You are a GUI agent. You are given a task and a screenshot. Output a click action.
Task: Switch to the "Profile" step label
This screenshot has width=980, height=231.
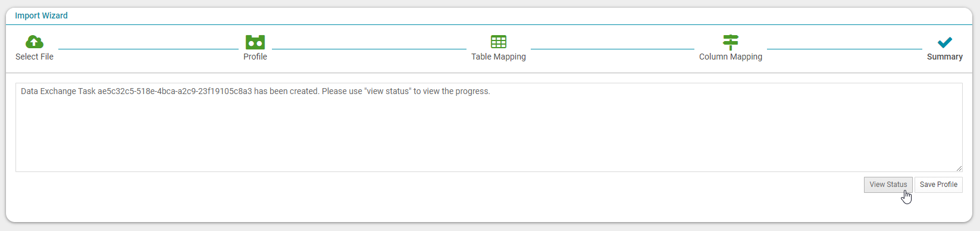pos(255,57)
